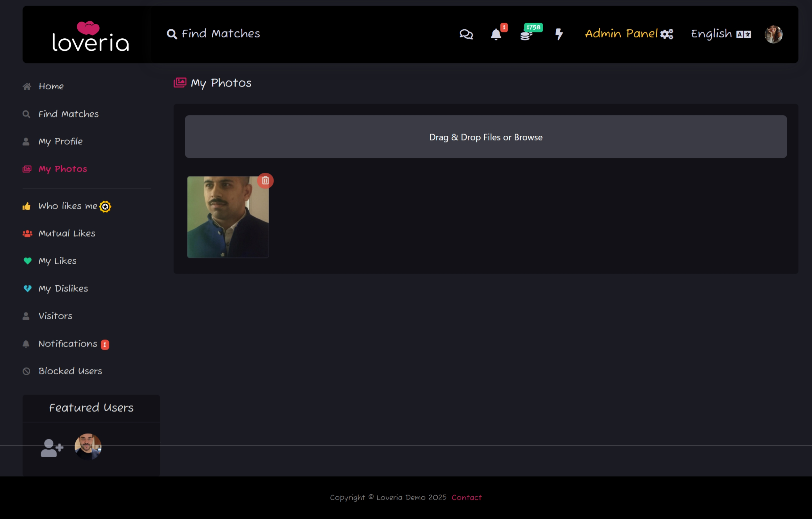Image resolution: width=812 pixels, height=519 pixels.
Task: Click the red 1 badge beside Notifications
Action: tap(105, 345)
